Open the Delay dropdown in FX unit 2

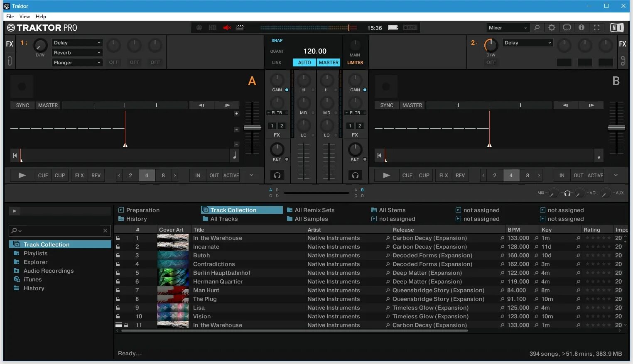click(528, 43)
